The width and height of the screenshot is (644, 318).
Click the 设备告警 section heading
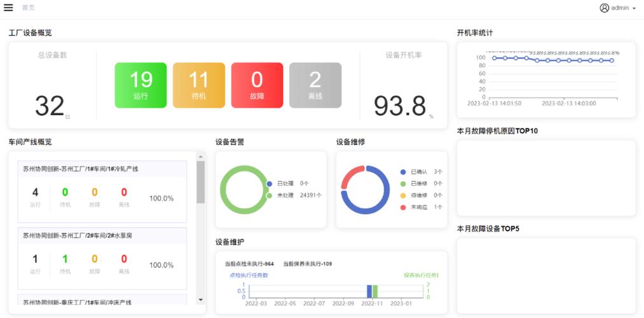(230, 142)
